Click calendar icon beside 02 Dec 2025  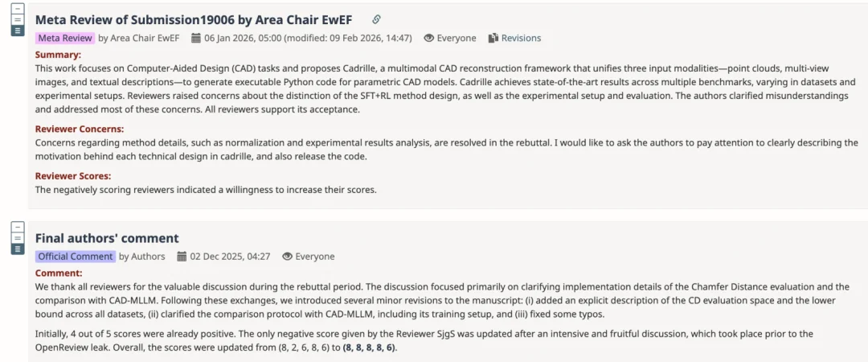[x=182, y=257]
